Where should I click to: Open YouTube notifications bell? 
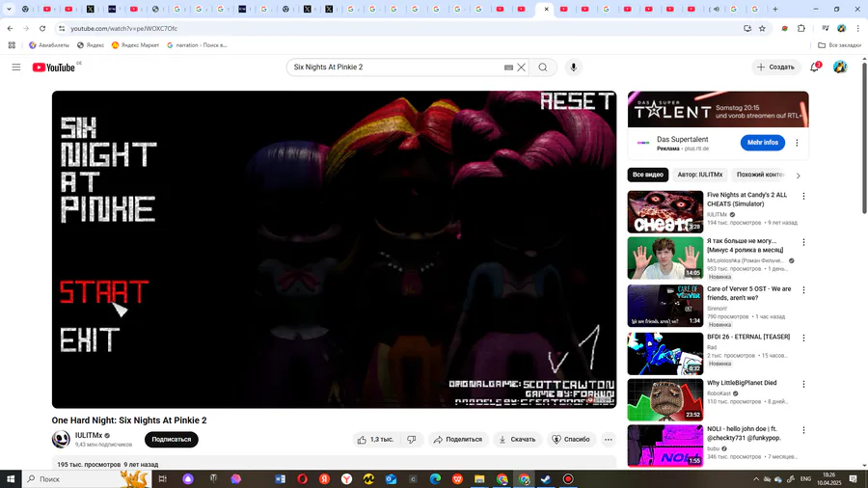814,67
